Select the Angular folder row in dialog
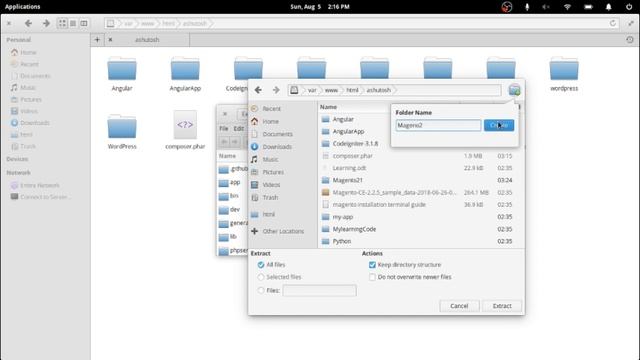The image size is (640, 360). tap(420, 119)
